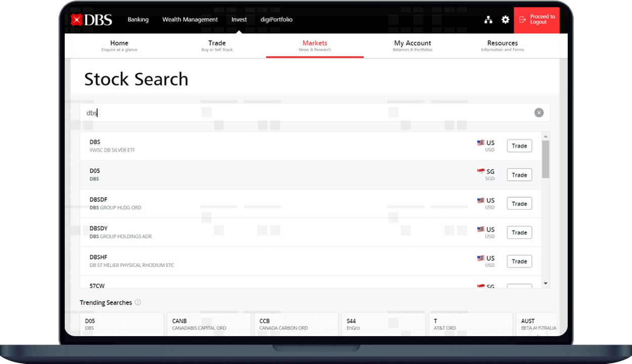The height and width of the screenshot is (364, 632).
Task: Select DBSDY result row
Action: (310, 233)
